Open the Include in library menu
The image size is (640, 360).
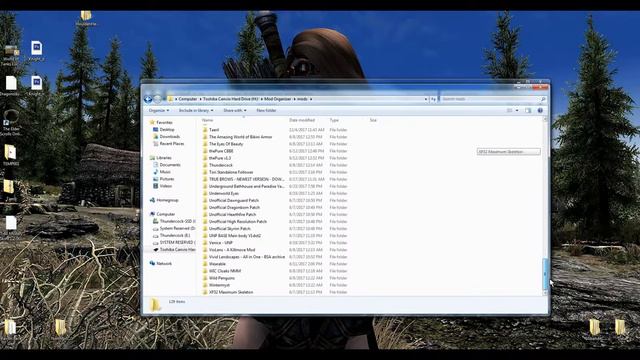click(196, 111)
